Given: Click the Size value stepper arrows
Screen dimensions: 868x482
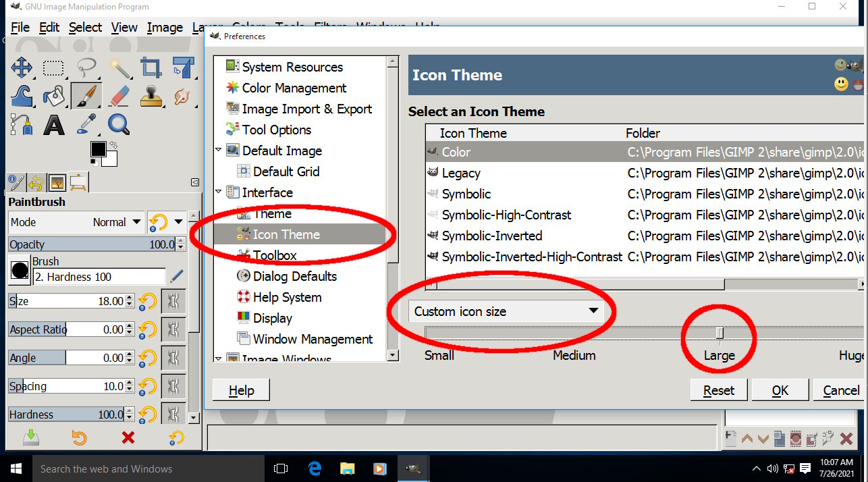Looking at the screenshot, I should tap(130, 301).
